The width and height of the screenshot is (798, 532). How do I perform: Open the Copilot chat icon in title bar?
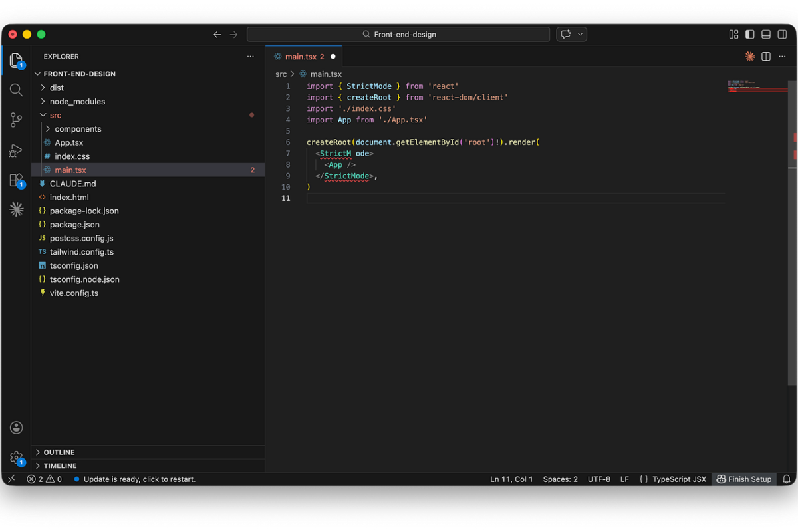(x=566, y=35)
